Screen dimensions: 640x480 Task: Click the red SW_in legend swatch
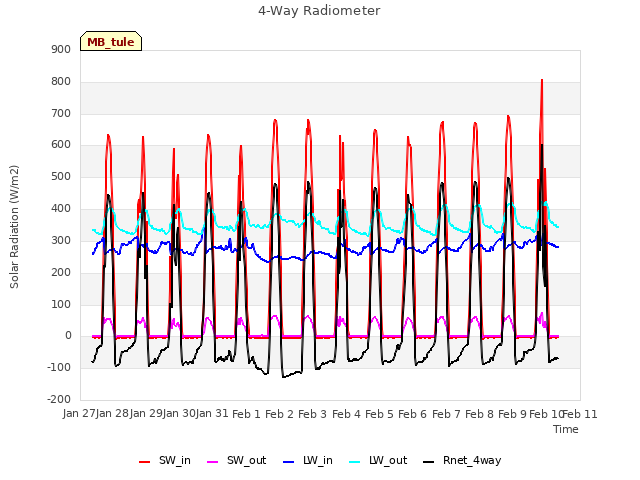click(144, 462)
